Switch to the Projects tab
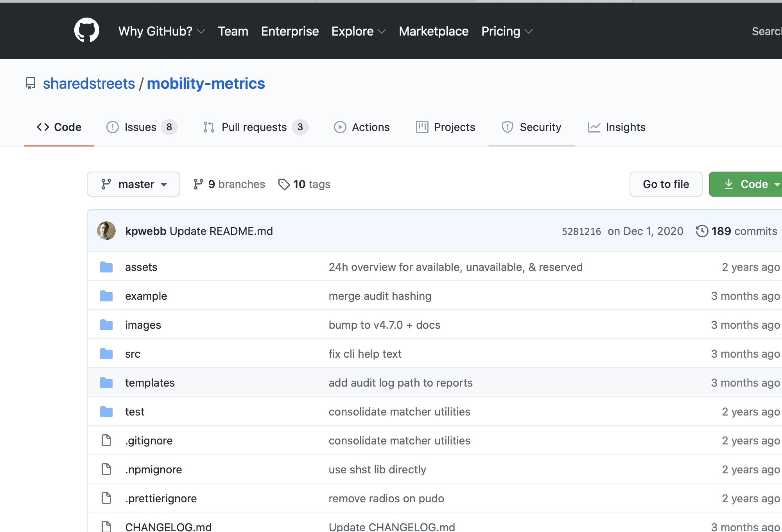Image resolution: width=782 pixels, height=532 pixels. point(446,127)
